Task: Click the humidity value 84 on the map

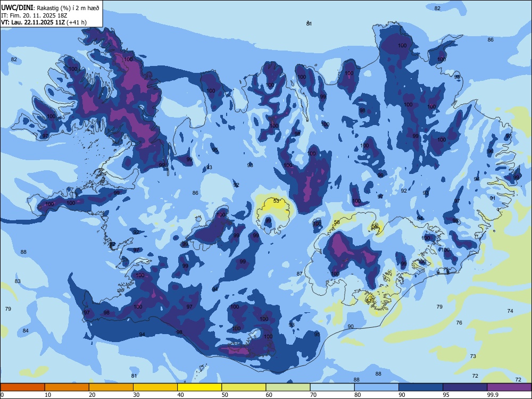Action: click(x=26, y=330)
